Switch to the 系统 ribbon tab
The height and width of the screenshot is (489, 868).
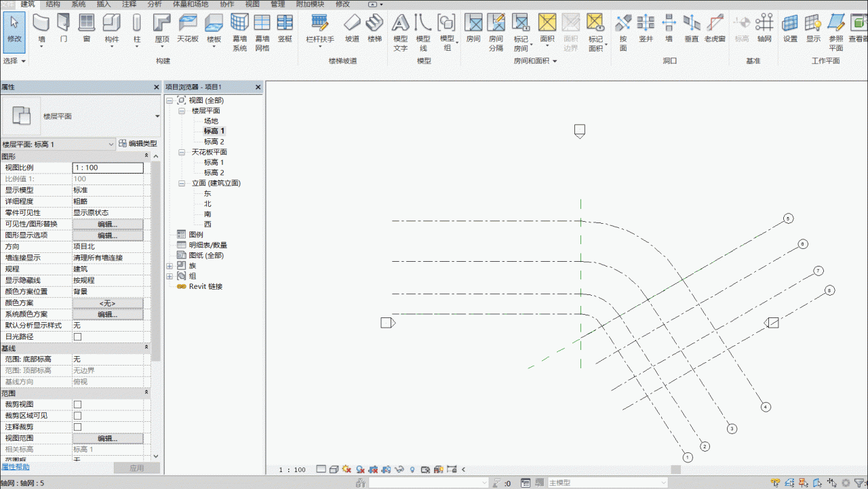click(x=79, y=4)
